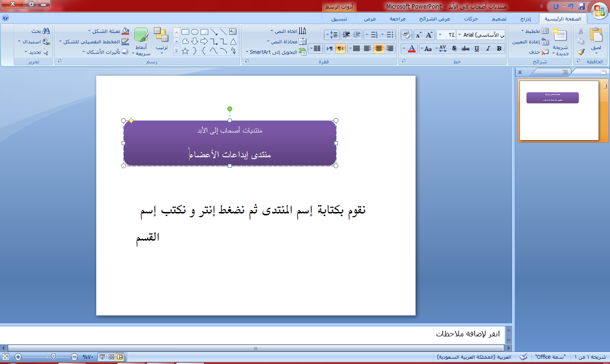Select slide 1 thumbnail in panel
This screenshot has width=610, height=364.
[x=559, y=111]
